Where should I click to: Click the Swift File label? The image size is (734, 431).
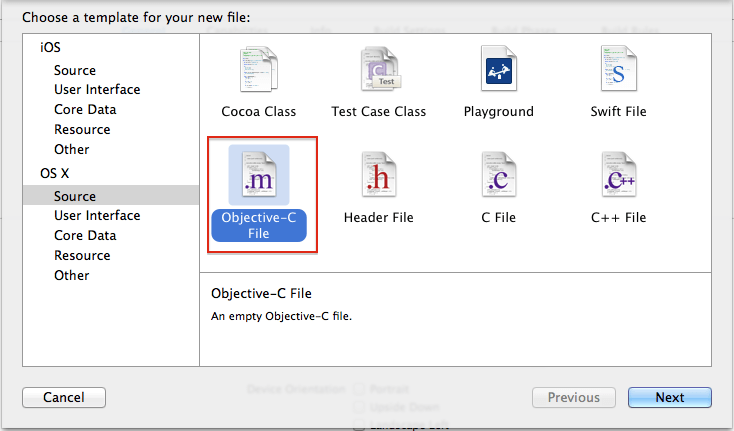pyautogui.click(x=618, y=111)
